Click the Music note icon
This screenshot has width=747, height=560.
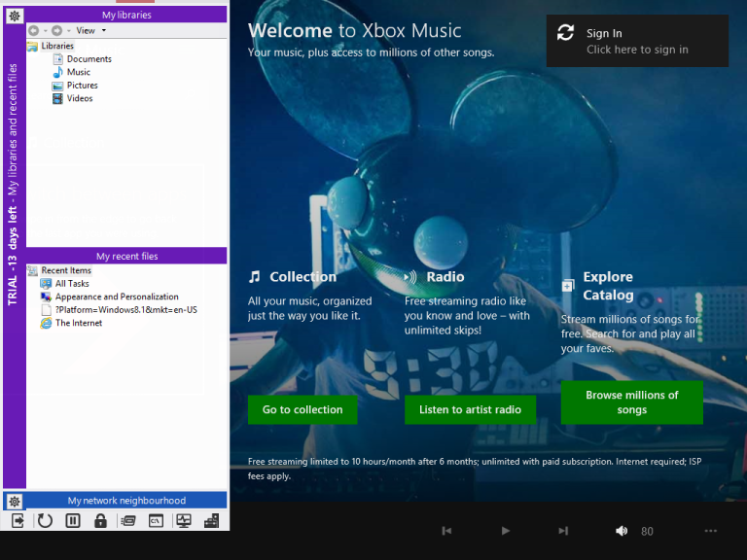tap(57, 72)
